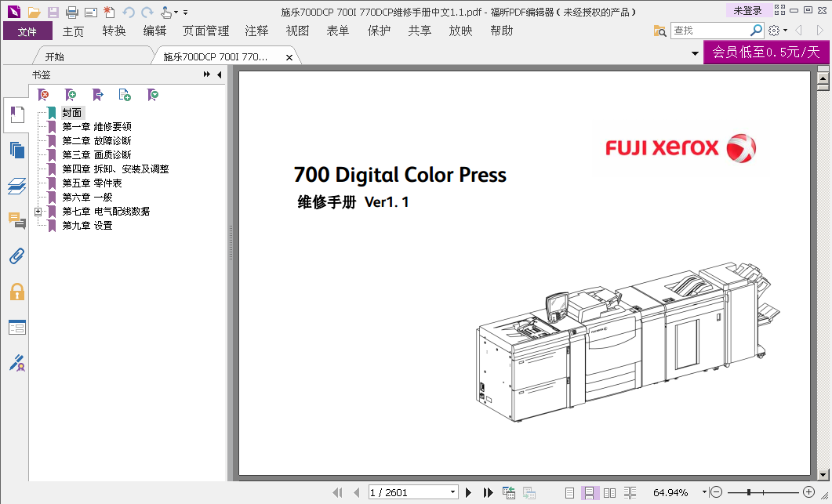Zoom out with the minus button
832x504 pixels.
click(x=716, y=492)
